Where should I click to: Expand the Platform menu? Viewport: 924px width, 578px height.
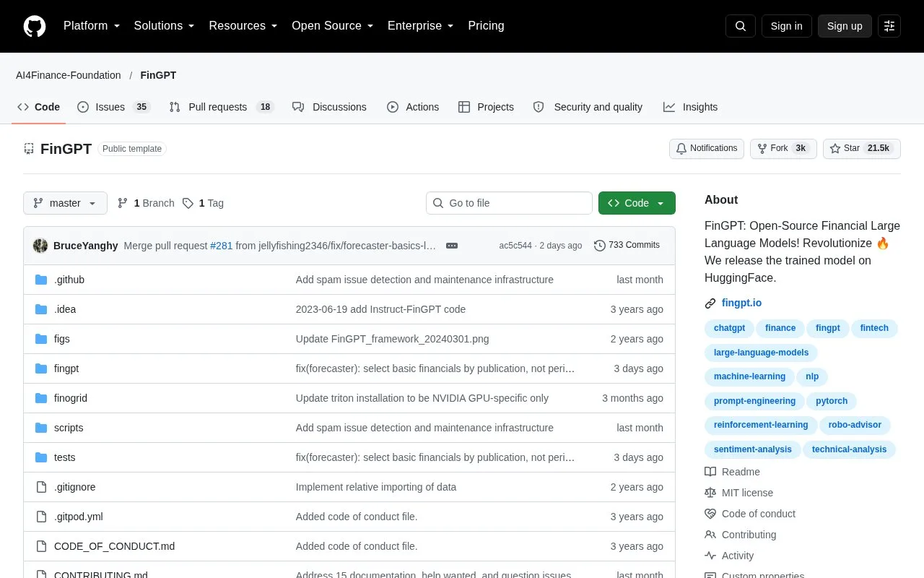pyautogui.click(x=92, y=26)
